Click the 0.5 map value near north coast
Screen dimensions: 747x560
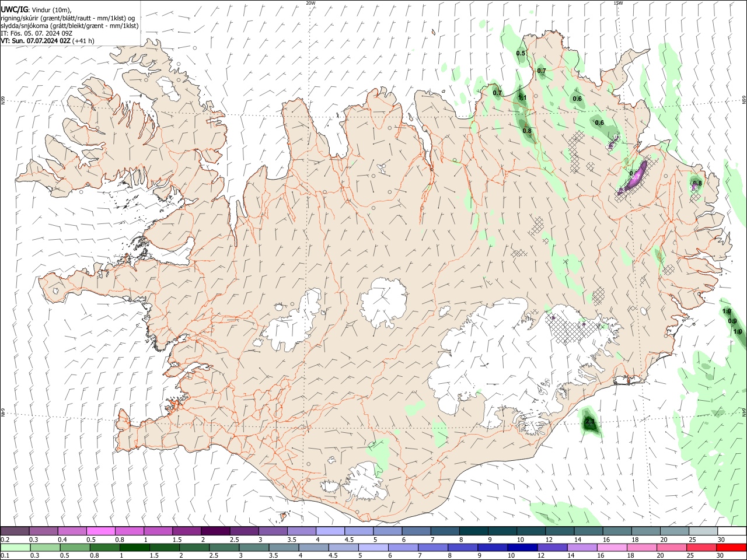point(521,54)
